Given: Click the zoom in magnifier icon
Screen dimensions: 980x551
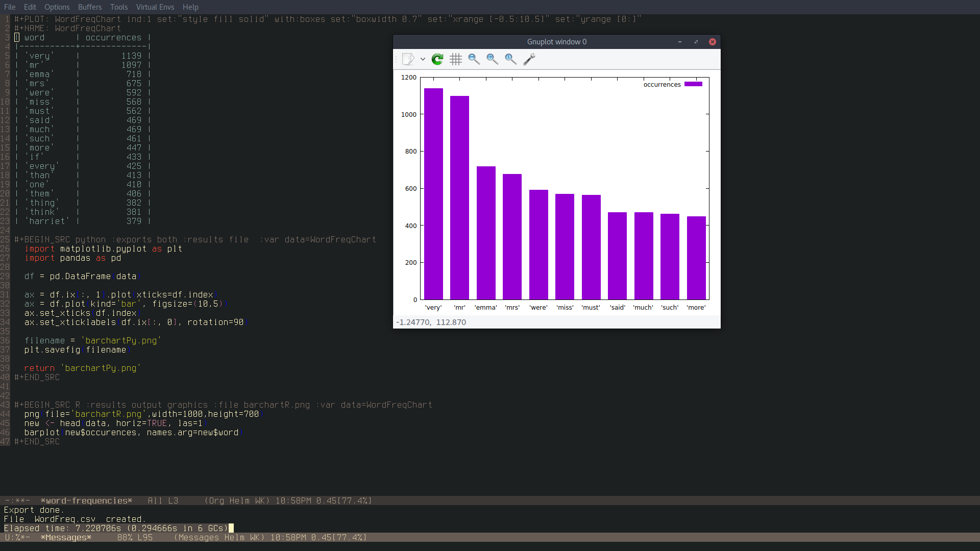Looking at the screenshot, I should 492,59.
